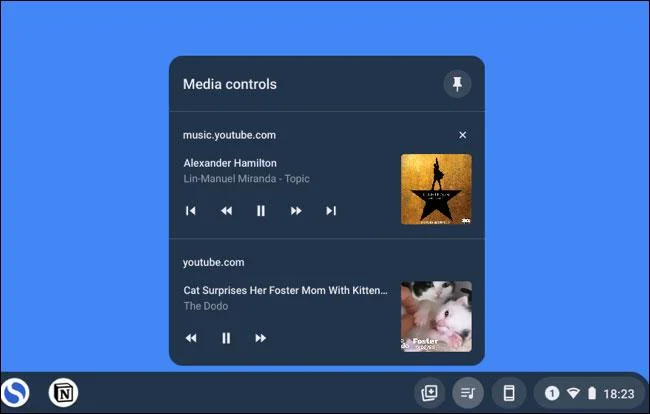
Task: Open Wi-Fi status in system tray
Action: pyautogui.click(x=573, y=393)
